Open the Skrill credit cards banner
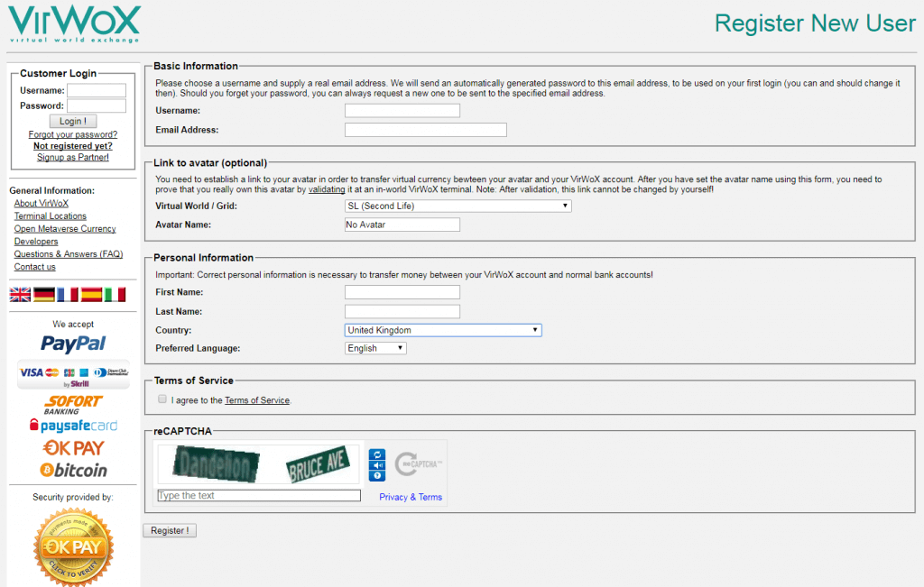Viewport: 924px width, 587px height. click(x=73, y=374)
